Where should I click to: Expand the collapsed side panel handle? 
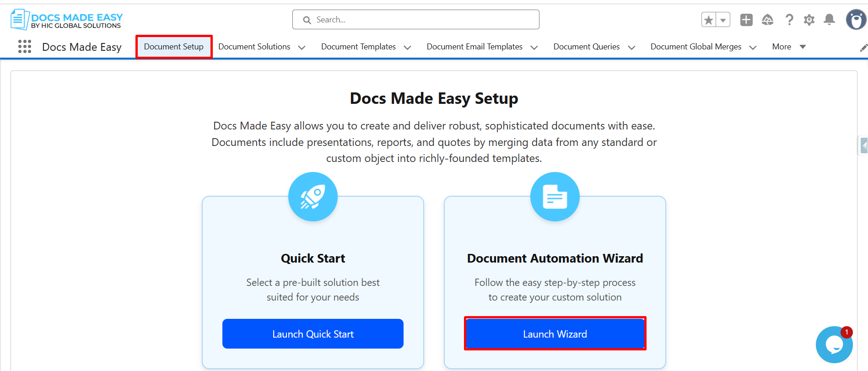[x=863, y=146]
